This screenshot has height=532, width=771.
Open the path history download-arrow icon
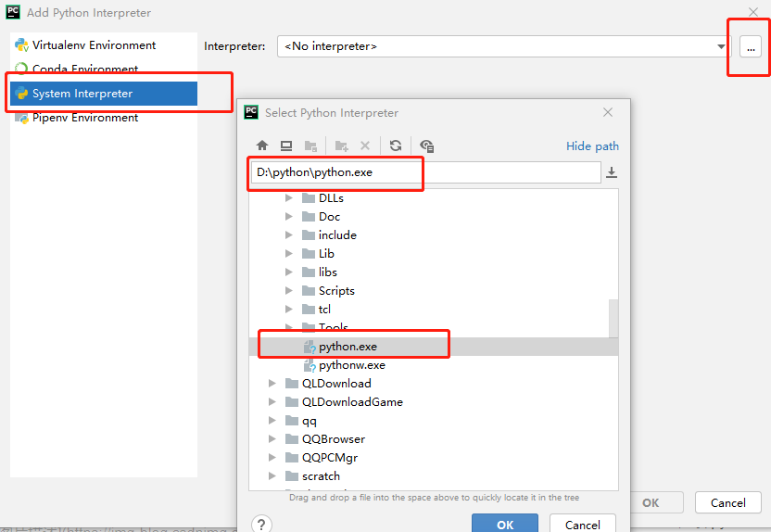612,172
